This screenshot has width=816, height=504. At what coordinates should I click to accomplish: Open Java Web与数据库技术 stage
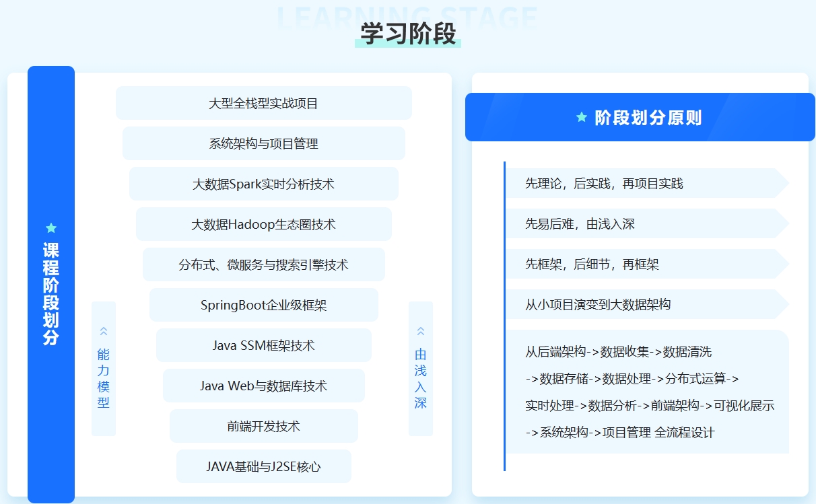coord(264,386)
